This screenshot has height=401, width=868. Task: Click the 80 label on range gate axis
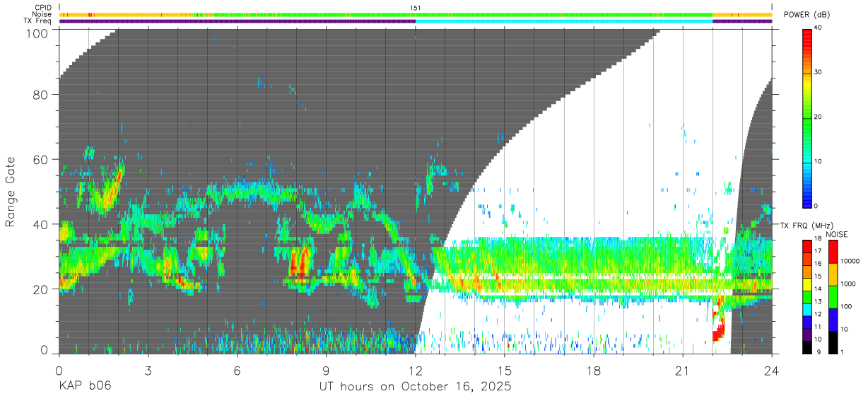click(40, 95)
